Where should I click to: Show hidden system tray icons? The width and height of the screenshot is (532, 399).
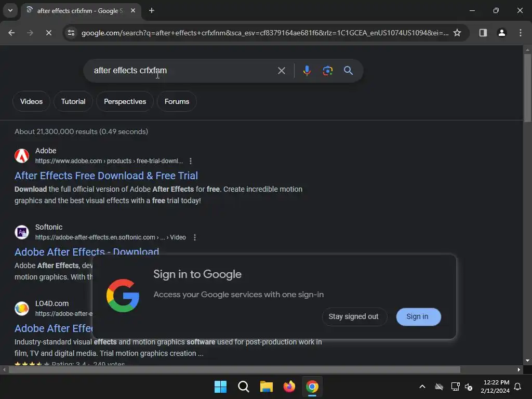[x=422, y=387]
